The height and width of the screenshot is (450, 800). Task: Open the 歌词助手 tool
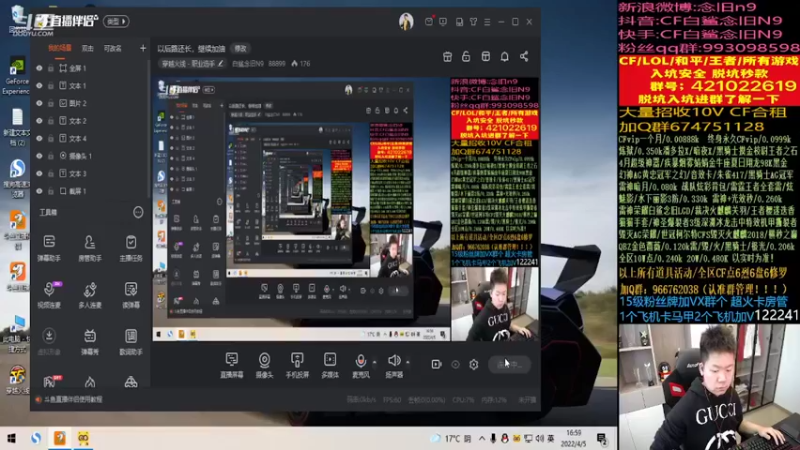pyautogui.click(x=131, y=342)
